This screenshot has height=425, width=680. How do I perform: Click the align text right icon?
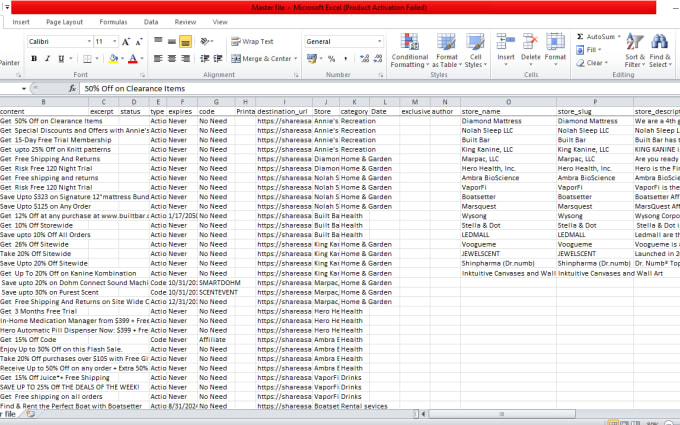coord(185,59)
